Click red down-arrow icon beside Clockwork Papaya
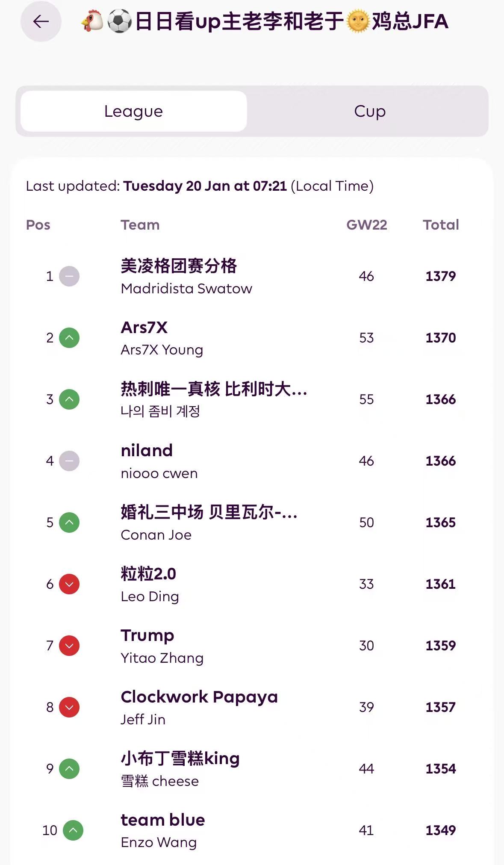This screenshot has height=865, width=504. click(x=69, y=707)
